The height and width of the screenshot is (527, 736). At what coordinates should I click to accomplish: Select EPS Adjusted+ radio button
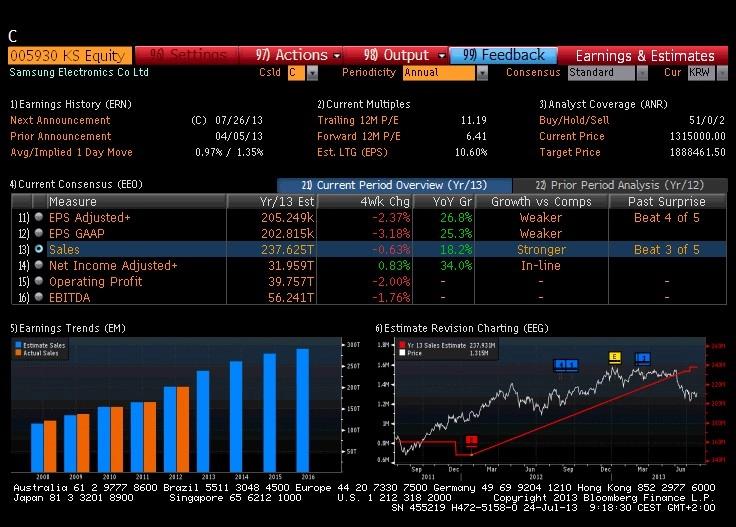39,217
